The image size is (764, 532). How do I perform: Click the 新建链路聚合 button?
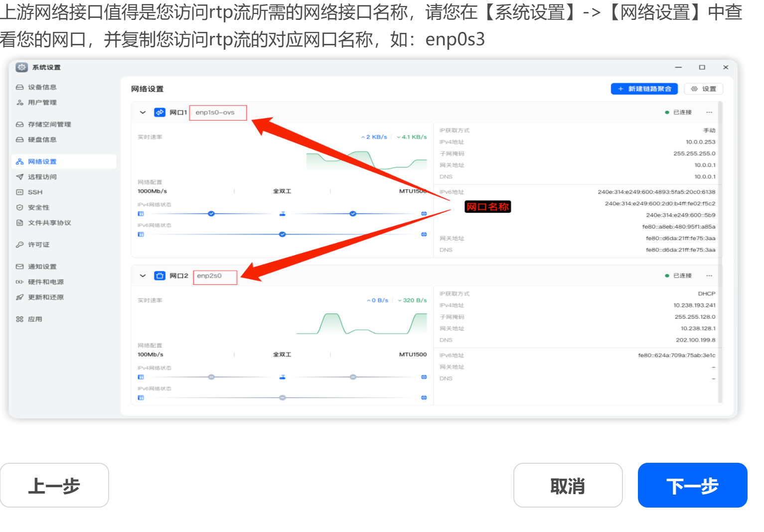[x=644, y=89]
